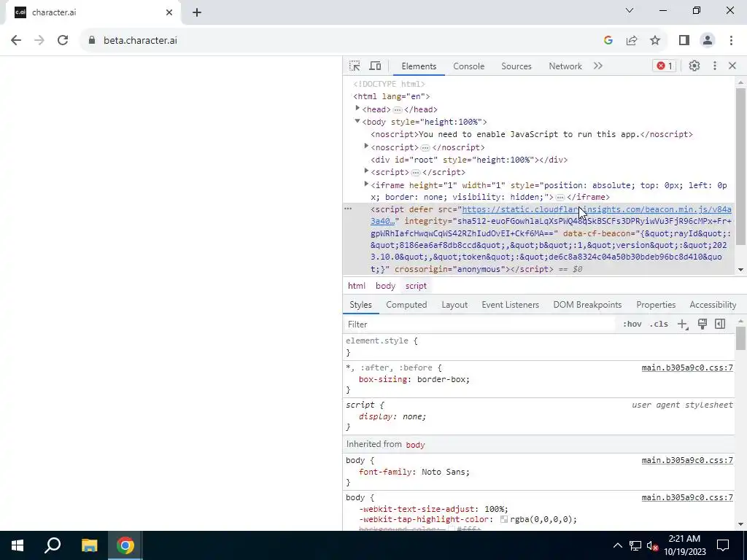The width and height of the screenshot is (747, 560).
Task: Click the red error count badge
Action: click(x=664, y=66)
